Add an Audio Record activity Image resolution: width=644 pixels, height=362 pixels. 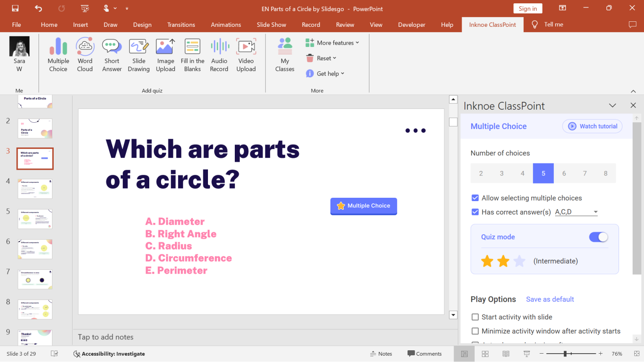pos(219,54)
